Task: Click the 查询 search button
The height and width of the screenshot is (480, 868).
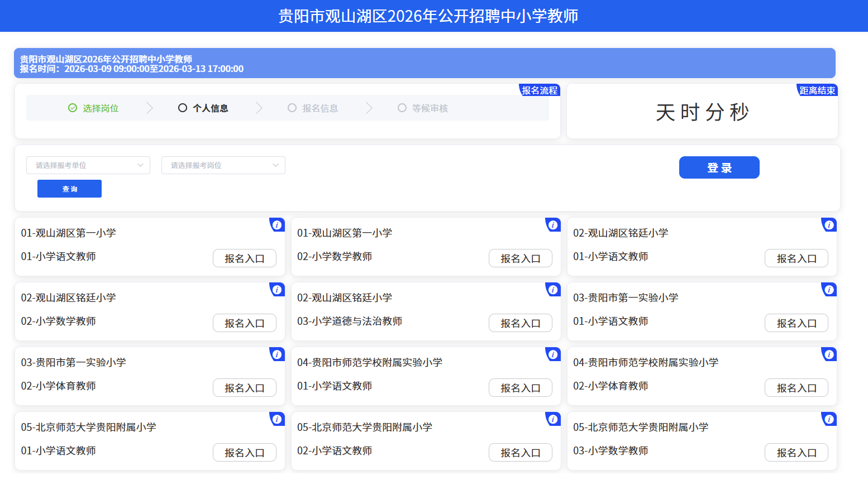Action: 69,189
